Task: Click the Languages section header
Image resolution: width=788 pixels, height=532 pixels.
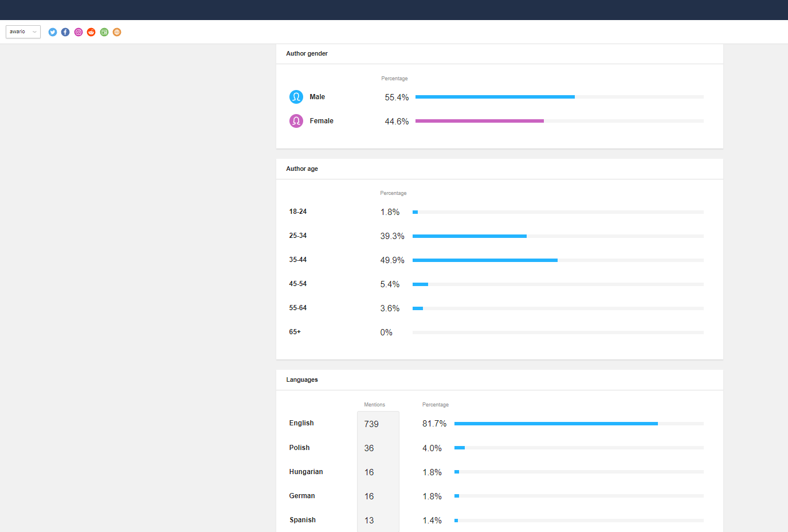Action: coord(302,380)
